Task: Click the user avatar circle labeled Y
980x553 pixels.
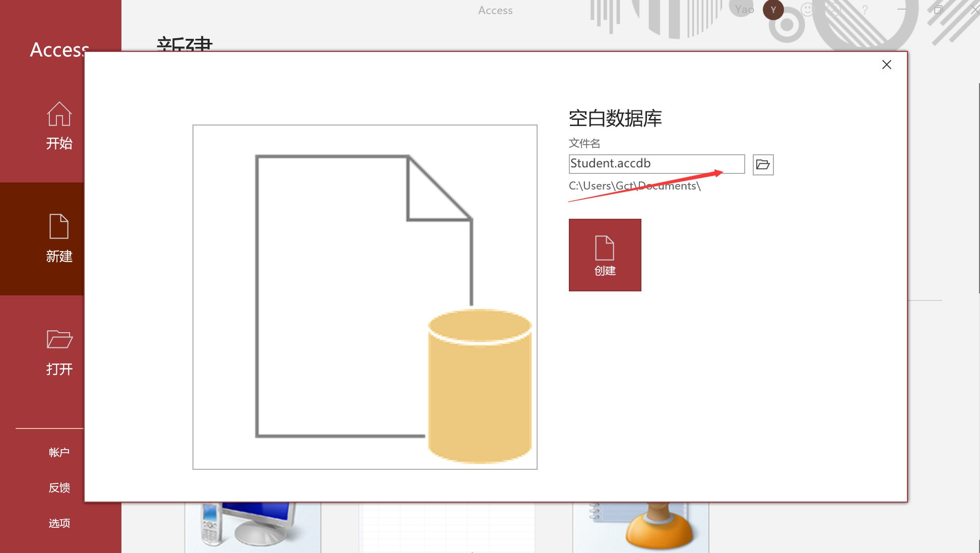Action: tap(773, 10)
